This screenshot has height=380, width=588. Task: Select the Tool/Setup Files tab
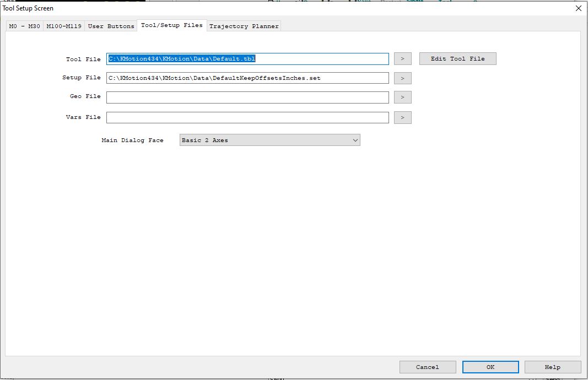click(171, 25)
